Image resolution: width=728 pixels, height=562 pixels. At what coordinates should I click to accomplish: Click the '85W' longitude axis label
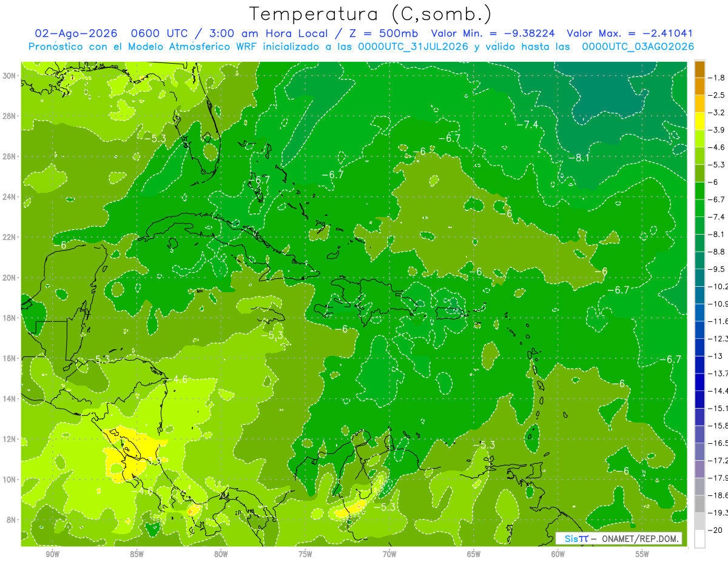point(136,554)
